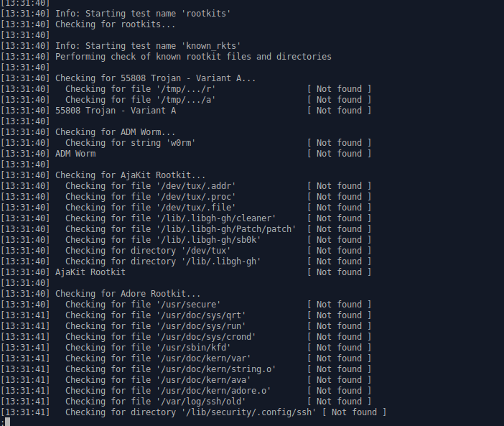Screen dimensions: 504x426
Task: Click the pager prompt cursor at bottom
Action: pos(7,422)
